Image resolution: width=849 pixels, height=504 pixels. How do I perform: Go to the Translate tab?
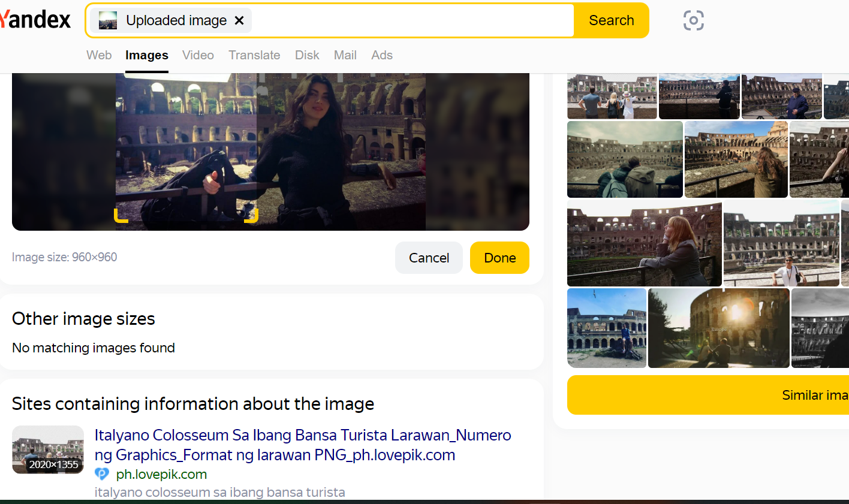(254, 55)
